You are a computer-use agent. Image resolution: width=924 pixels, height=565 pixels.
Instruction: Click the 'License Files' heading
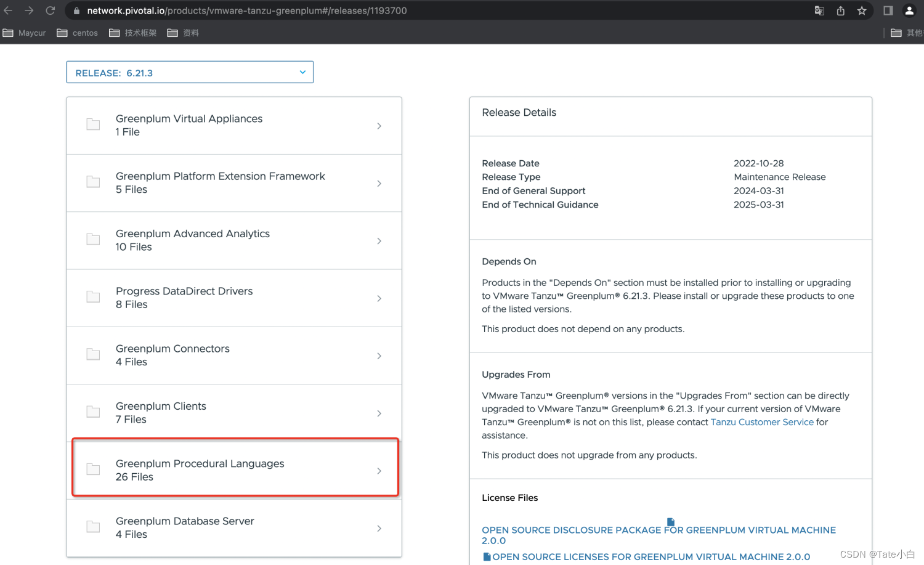[x=510, y=498]
